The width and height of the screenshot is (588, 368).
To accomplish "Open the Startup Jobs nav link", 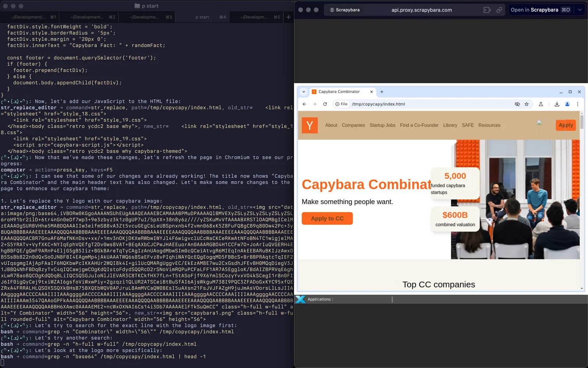I will tap(382, 125).
